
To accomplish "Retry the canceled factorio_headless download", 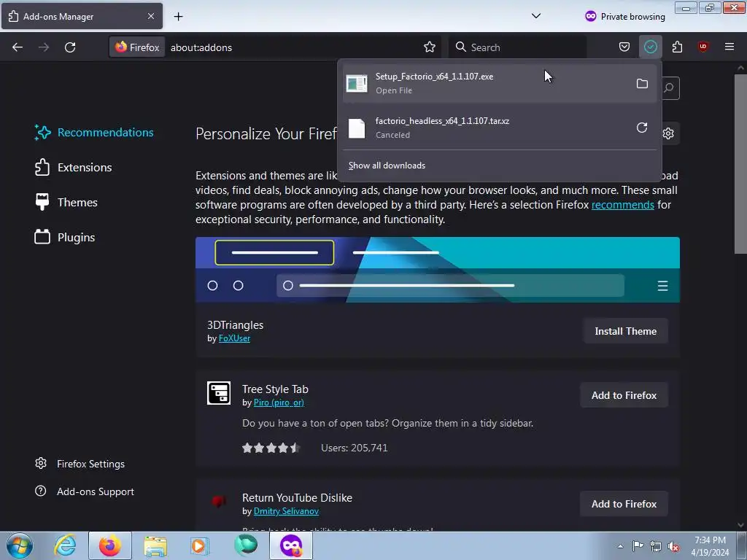I will (642, 128).
